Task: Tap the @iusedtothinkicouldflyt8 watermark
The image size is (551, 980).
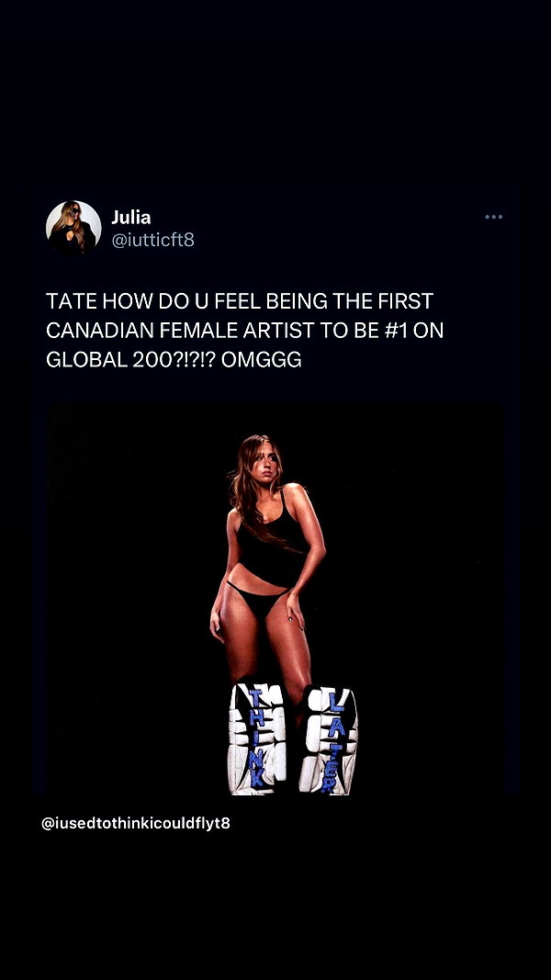Action: (x=136, y=823)
